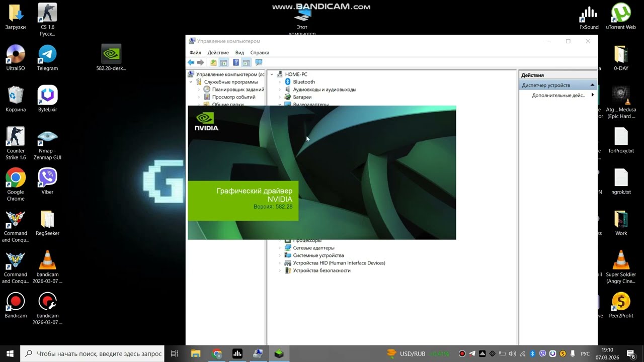Viewport: 644px width, 362px height.
Task: Open the Файл menu
Action: [195, 53]
